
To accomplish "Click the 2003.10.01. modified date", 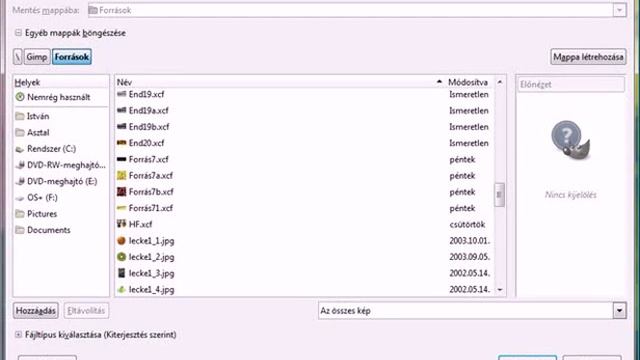I will coord(470,241).
